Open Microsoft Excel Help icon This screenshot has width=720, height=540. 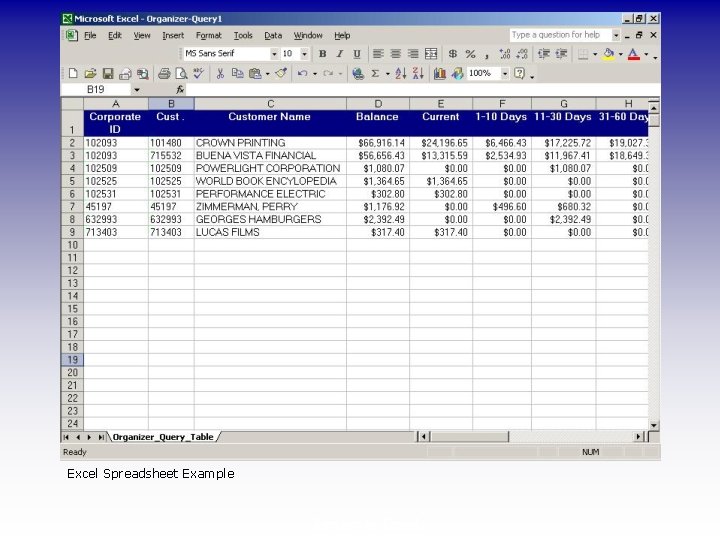point(519,73)
